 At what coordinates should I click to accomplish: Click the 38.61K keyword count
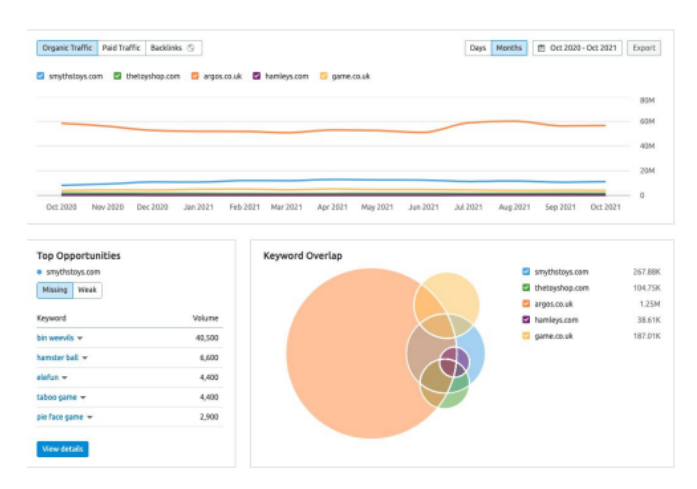pos(649,320)
